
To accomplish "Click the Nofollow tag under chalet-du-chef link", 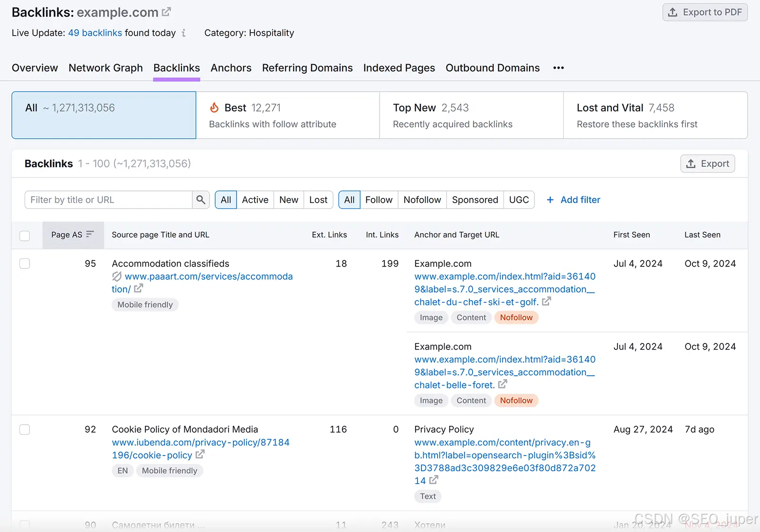I will (516, 317).
